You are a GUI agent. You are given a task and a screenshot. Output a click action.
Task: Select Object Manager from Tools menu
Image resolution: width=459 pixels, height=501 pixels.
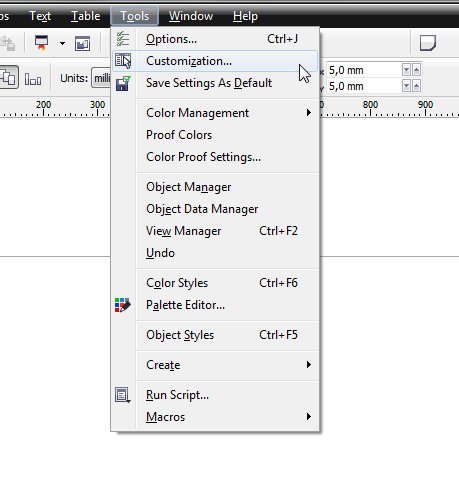[x=188, y=187]
